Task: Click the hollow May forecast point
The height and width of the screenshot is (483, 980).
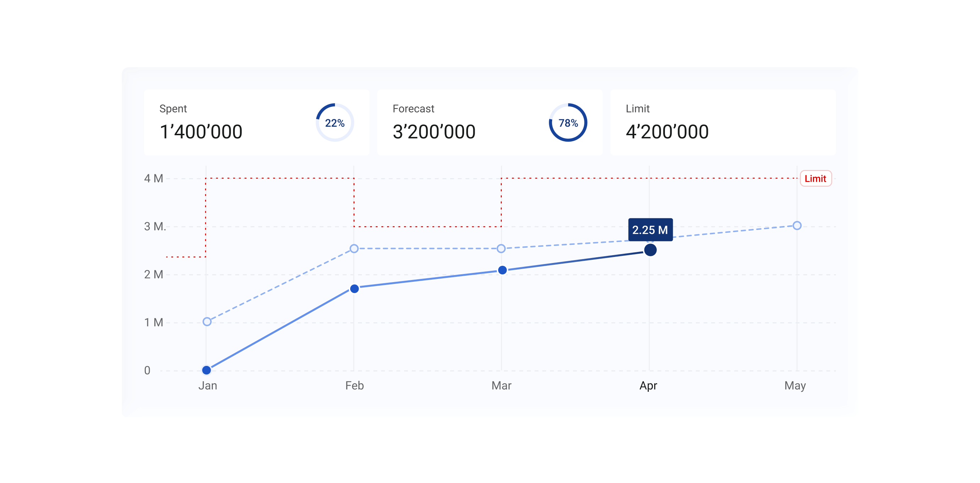Action: pyautogui.click(x=797, y=226)
